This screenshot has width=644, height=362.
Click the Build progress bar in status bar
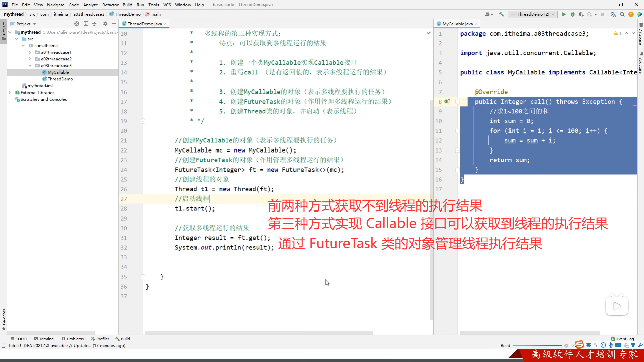[x=537, y=345]
